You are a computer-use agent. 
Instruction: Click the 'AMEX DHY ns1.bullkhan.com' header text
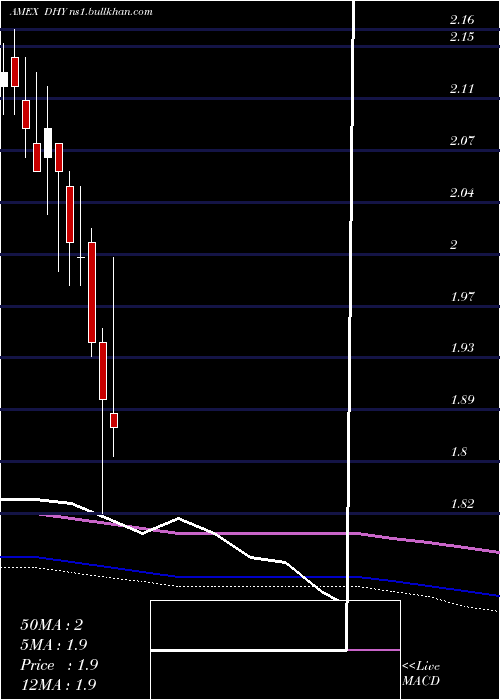(81, 12)
